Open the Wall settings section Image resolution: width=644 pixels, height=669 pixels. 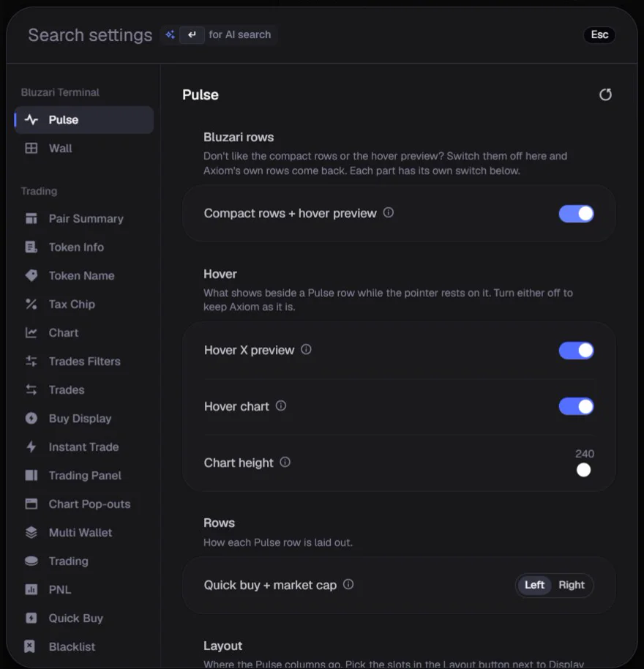click(84, 148)
